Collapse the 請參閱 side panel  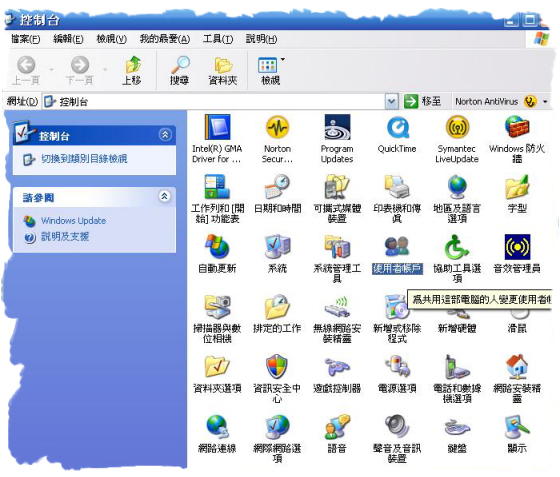click(x=164, y=196)
